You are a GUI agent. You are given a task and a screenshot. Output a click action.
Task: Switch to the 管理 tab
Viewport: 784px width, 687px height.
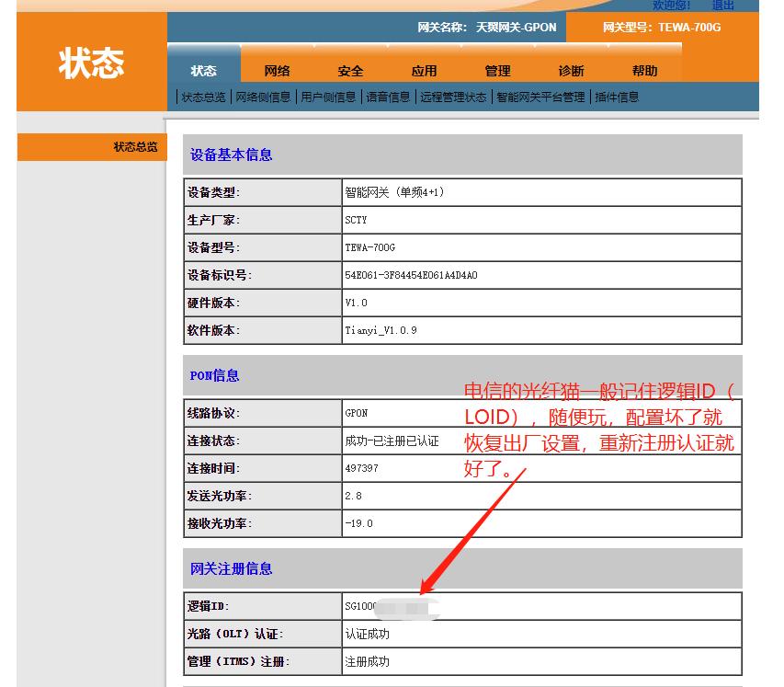[x=498, y=70]
